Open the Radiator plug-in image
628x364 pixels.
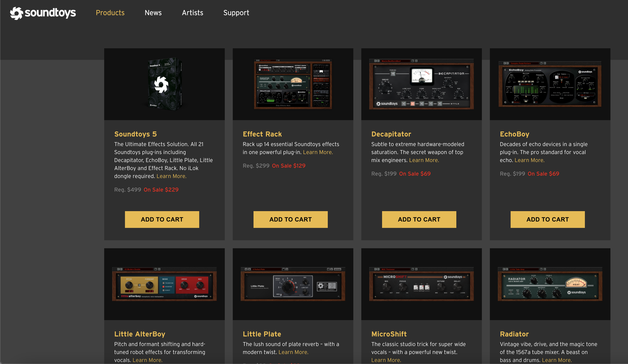pyautogui.click(x=550, y=284)
